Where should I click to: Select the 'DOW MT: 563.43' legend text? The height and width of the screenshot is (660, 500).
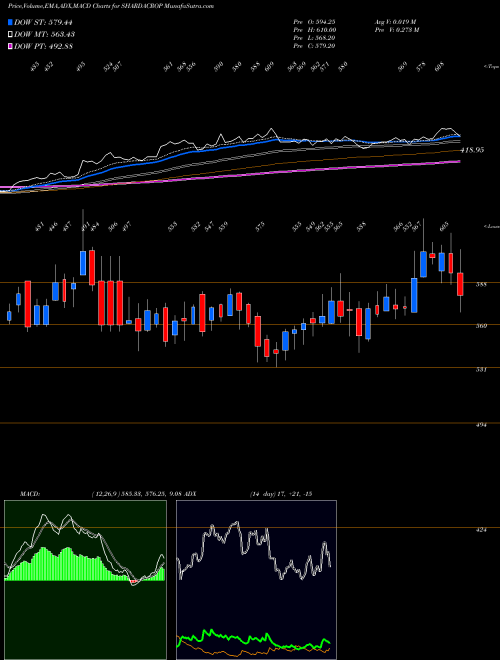pos(44,34)
